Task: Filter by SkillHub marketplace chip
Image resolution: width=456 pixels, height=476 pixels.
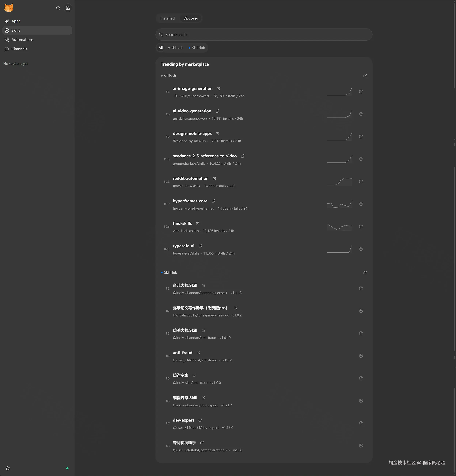Action: (197, 48)
